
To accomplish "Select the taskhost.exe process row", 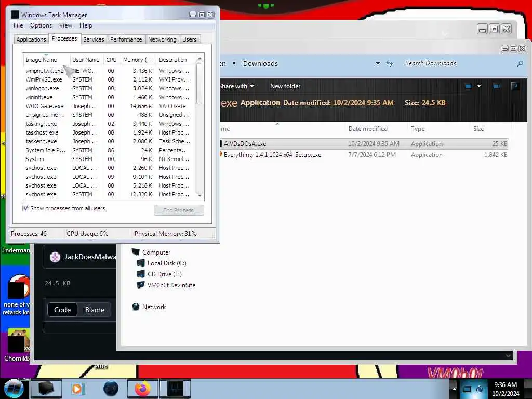I will pyautogui.click(x=109, y=132).
